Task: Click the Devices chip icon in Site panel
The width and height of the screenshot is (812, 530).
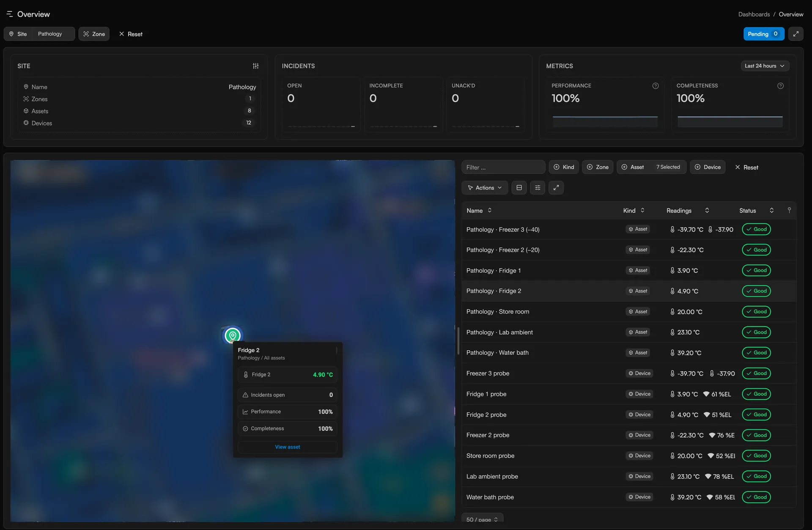Action: pos(26,123)
